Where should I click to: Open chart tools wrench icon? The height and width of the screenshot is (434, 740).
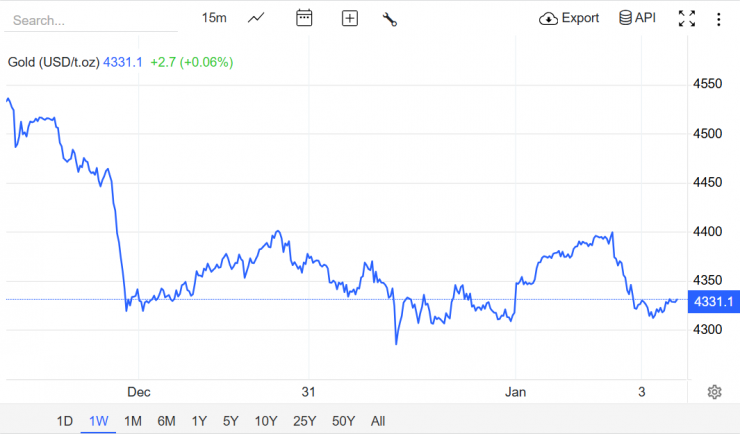pos(390,19)
